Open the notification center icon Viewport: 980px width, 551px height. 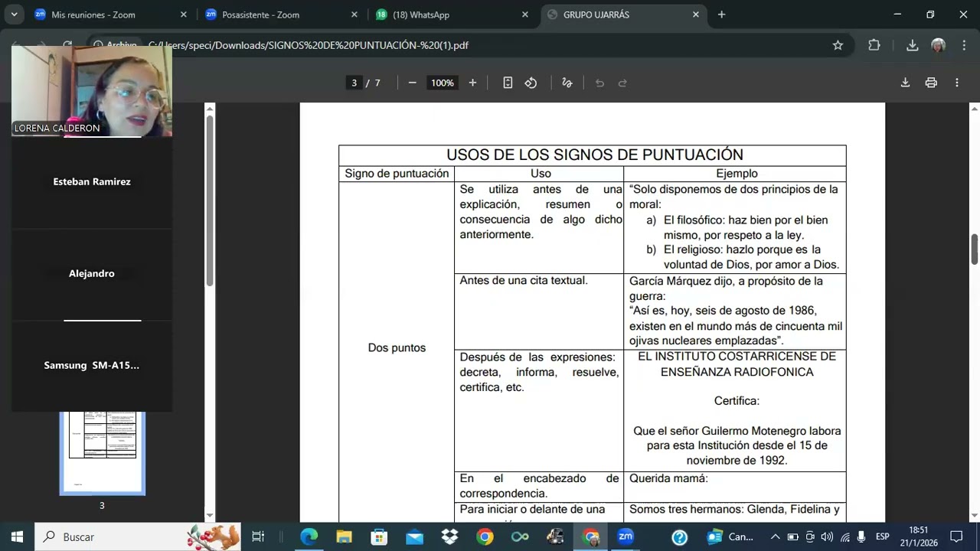(956, 537)
